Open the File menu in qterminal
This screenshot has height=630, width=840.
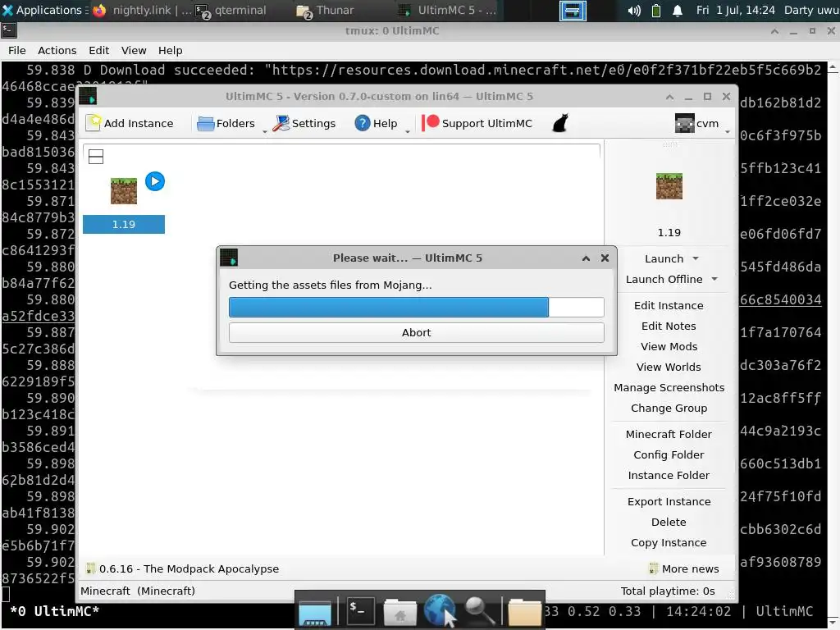click(x=16, y=50)
